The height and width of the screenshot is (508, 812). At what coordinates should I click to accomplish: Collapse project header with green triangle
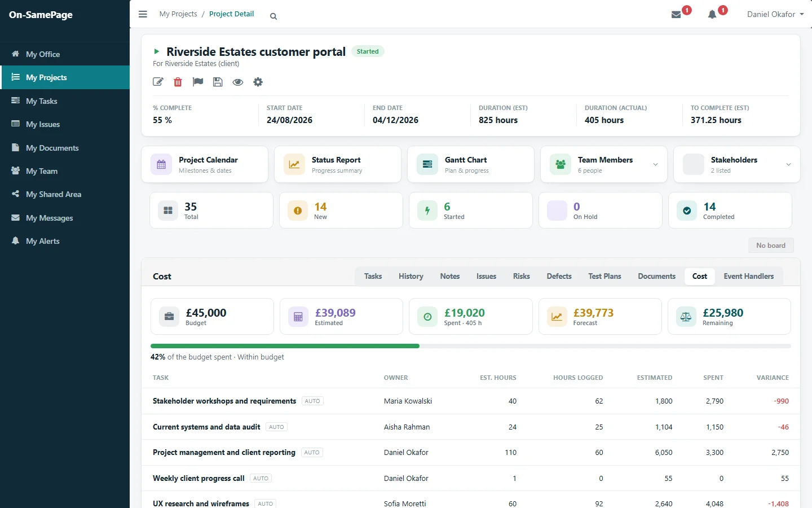[157, 51]
